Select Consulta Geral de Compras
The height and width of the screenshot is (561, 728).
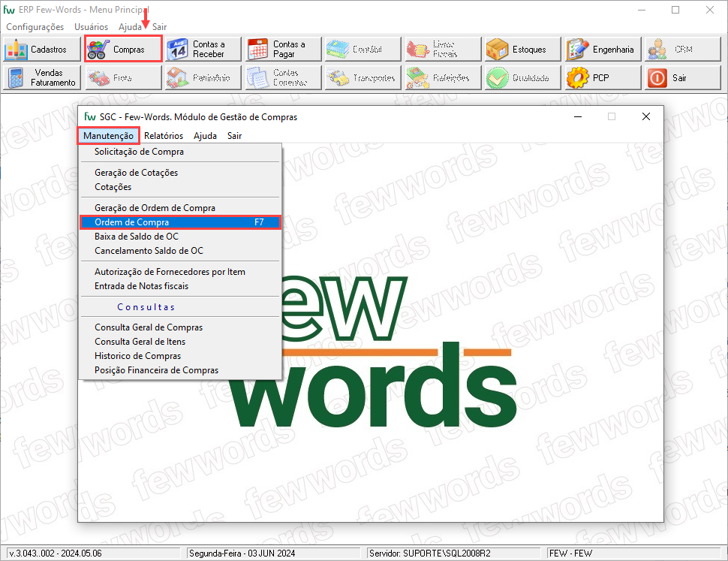[x=180, y=327]
